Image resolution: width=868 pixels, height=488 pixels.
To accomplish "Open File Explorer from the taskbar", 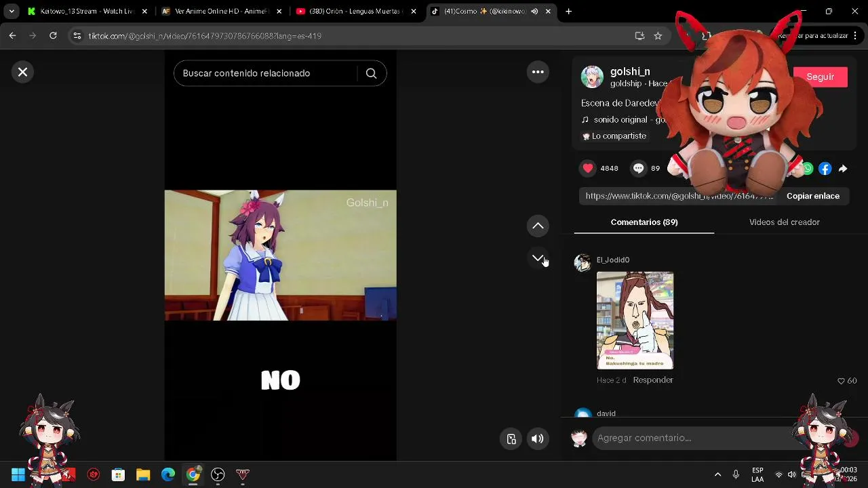I will click(x=143, y=475).
